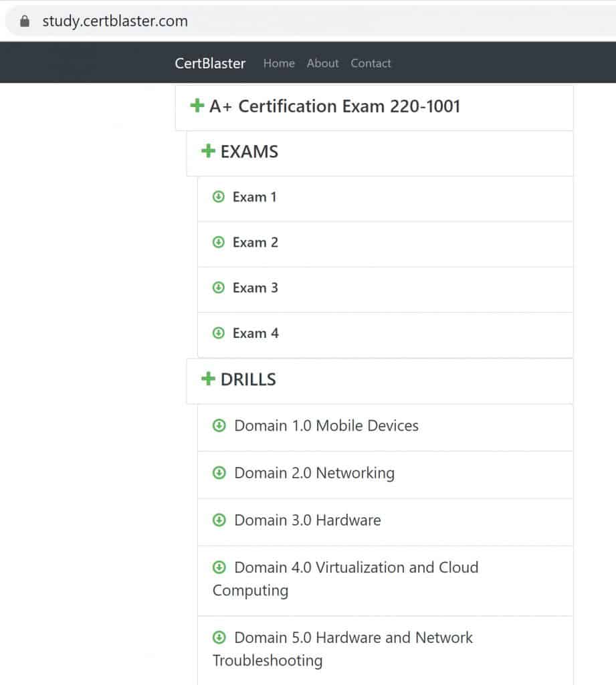
Task: Click the download icon beside Exam 1
Action: (x=219, y=197)
